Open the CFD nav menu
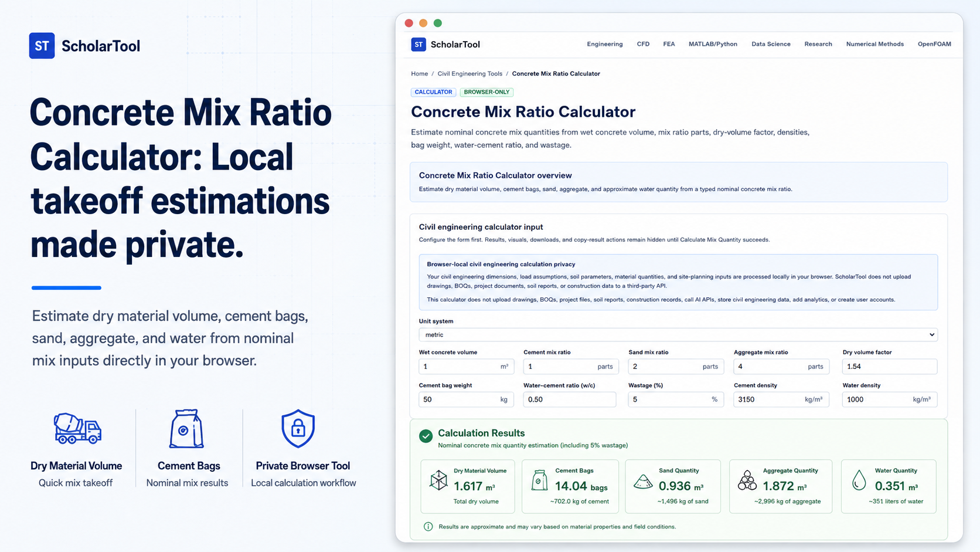Image resolution: width=980 pixels, height=552 pixels. pos(643,44)
